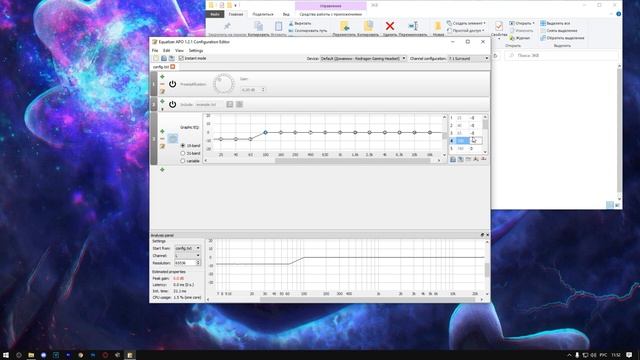The image size is (640, 360).
Task: Click the 100 Hz EQ band point
Action: [265, 132]
